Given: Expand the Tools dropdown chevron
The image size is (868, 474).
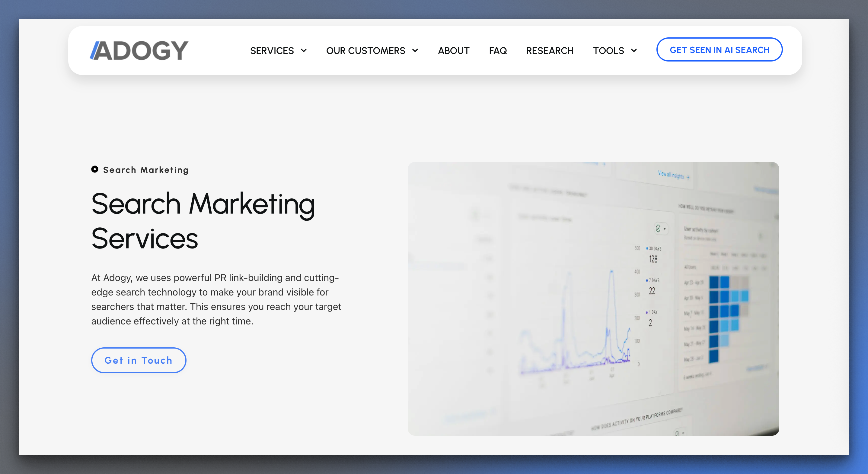Looking at the screenshot, I should click(634, 50).
